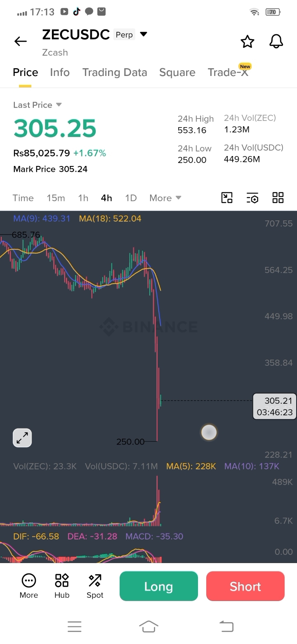Open the Trade-X tab

[x=228, y=72]
